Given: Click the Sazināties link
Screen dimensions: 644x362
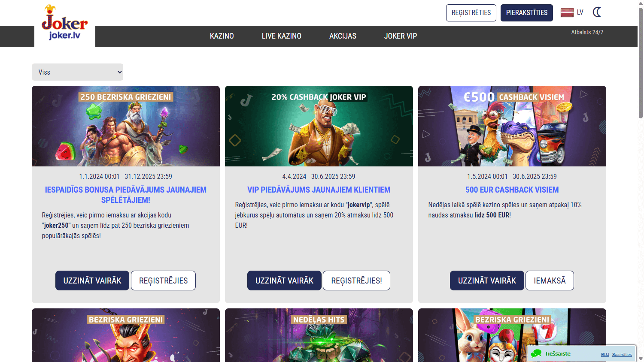Looking at the screenshot, I should (622, 354).
